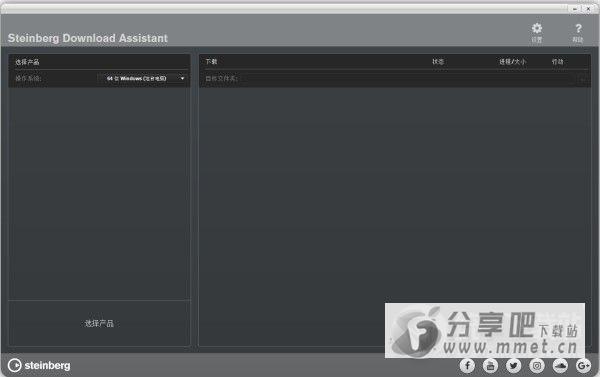Click the Twitter bird icon
Viewport: 600px width, 377px height.
(x=514, y=366)
